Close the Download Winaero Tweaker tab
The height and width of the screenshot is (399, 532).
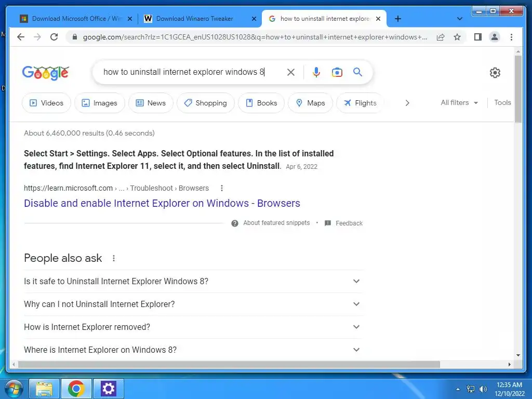pyautogui.click(x=254, y=19)
